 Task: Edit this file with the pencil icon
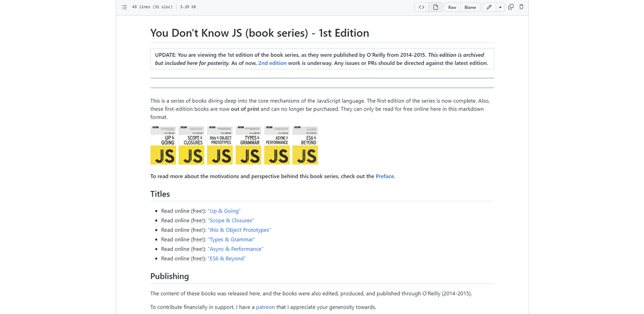489,7
